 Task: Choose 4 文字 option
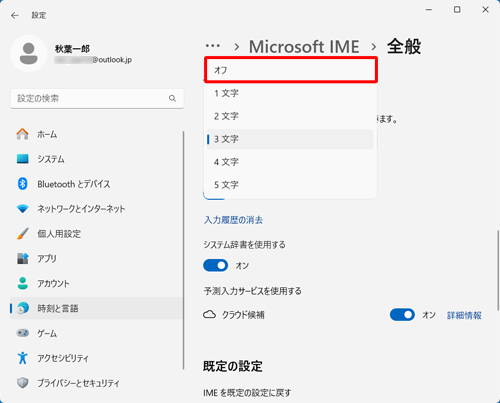(290, 162)
